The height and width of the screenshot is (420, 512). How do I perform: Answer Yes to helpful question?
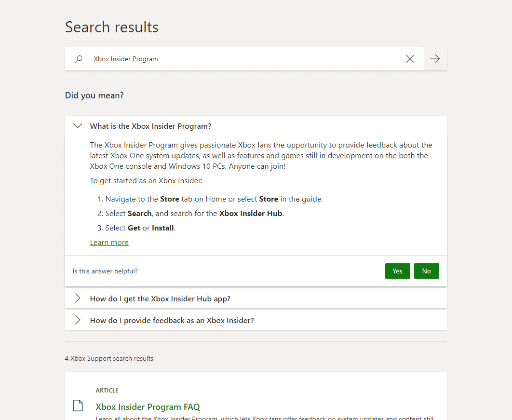[x=397, y=271]
